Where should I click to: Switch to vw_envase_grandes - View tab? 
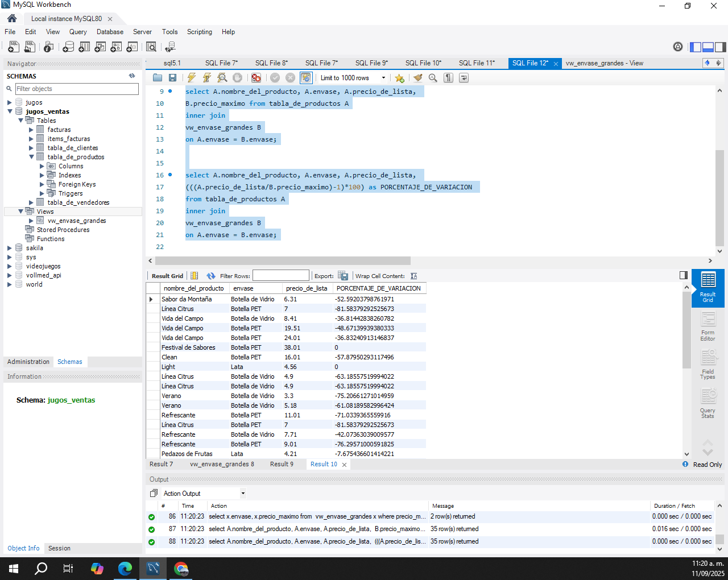pyautogui.click(x=604, y=63)
